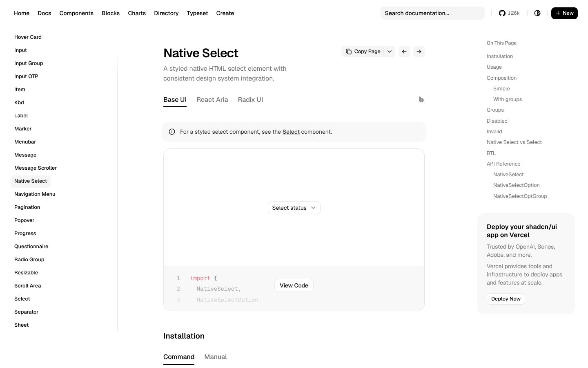
Task: Open the Blocks page in top navigation
Action: (x=111, y=13)
